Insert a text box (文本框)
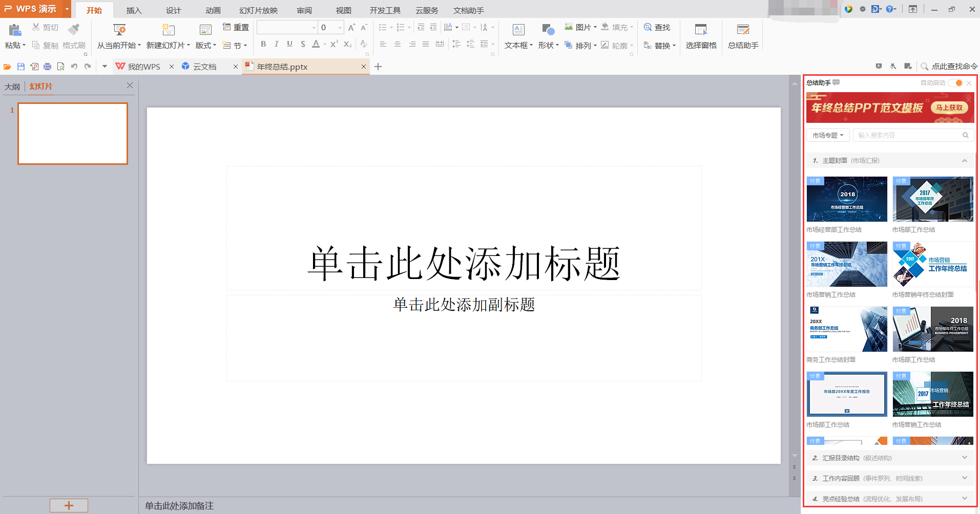The height and width of the screenshot is (514, 980). [518, 30]
